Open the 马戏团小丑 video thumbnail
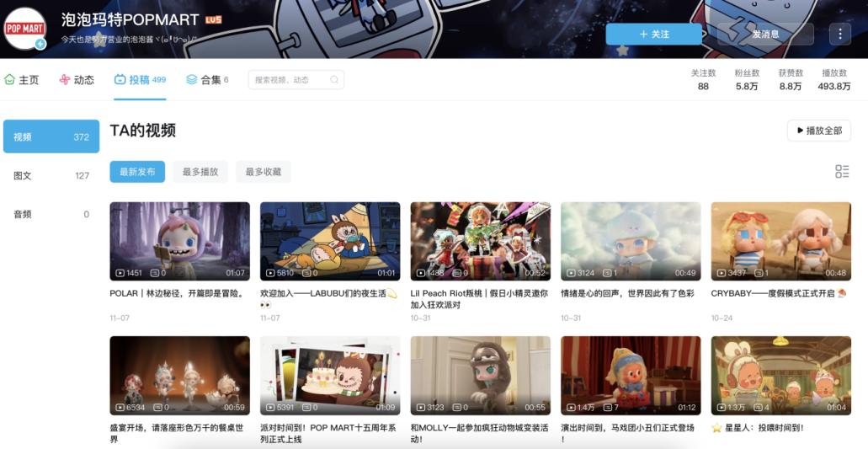The height and width of the screenshot is (449, 868). [x=631, y=376]
